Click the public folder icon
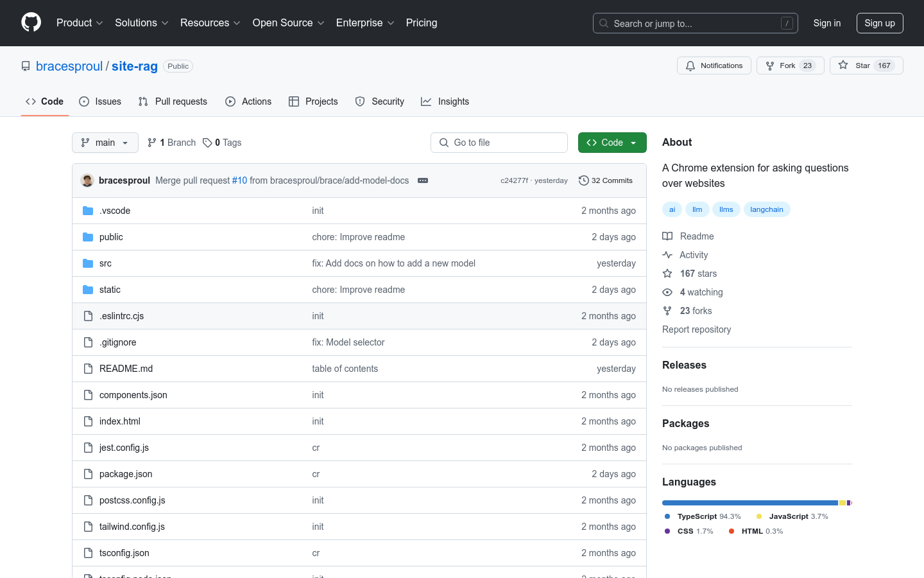Screen dimensions: 924x578 [x=88, y=237]
